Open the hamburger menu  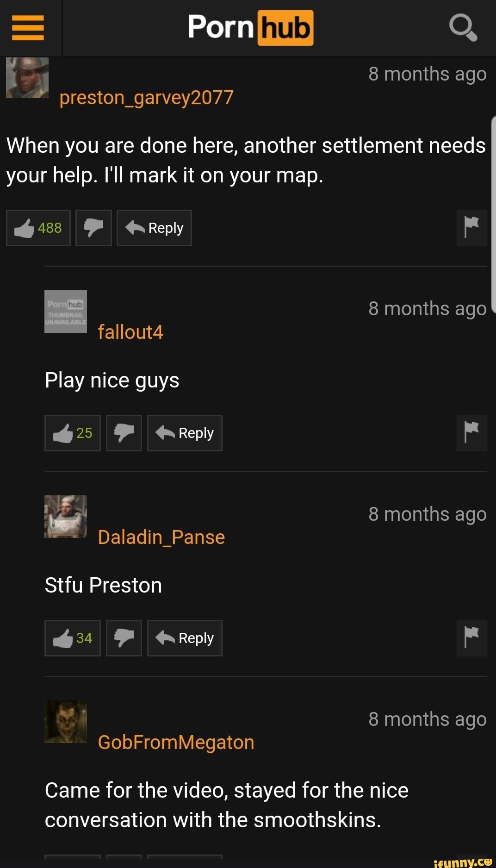point(28,28)
